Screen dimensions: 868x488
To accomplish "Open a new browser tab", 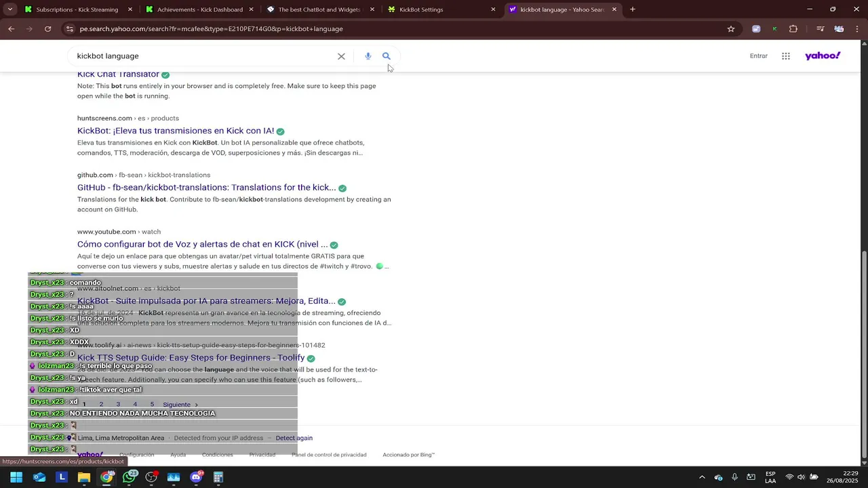I will point(633,9).
